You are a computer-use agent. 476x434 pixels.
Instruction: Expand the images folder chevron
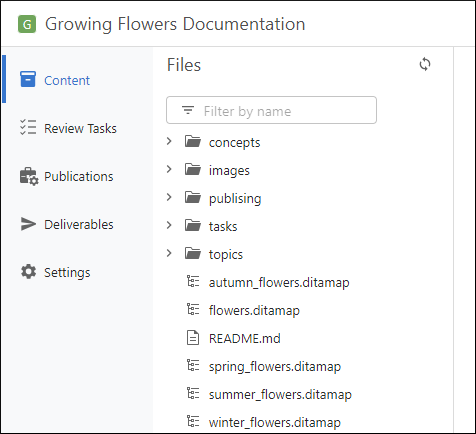pos(169,169)
